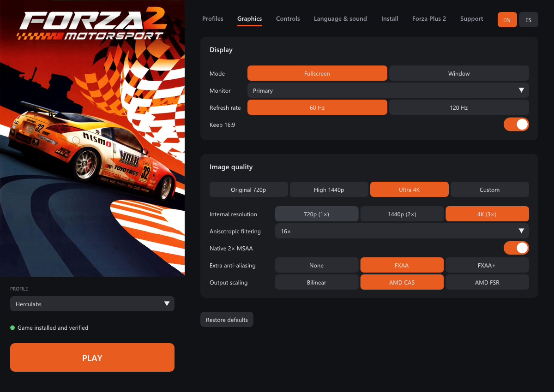Click the Internal resolution label
The width and height of the screenshot is (554, 392).
(233, 214)
